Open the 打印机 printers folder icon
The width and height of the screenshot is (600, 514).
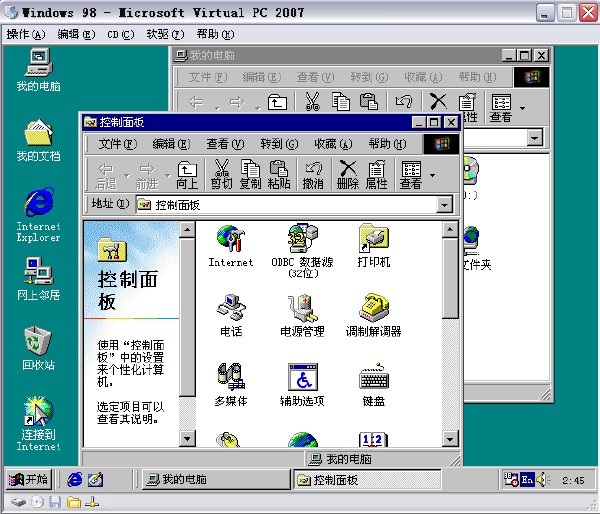[374, 246]
